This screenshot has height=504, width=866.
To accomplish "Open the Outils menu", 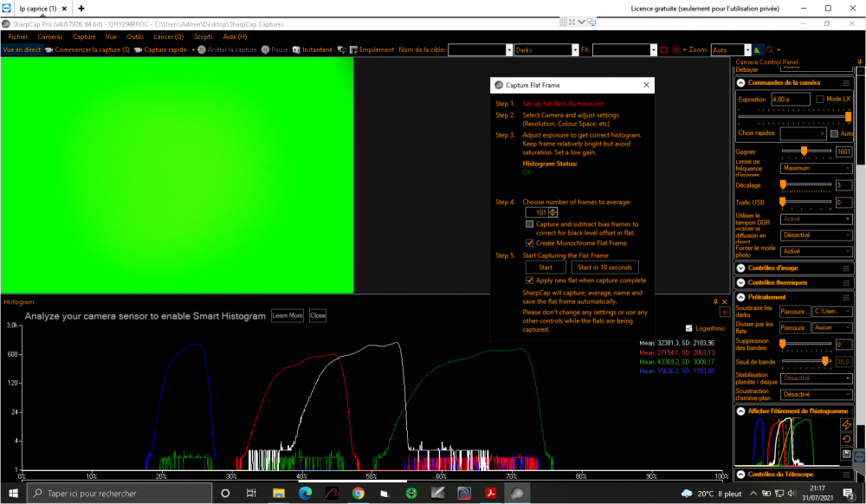I will [135, 37].
